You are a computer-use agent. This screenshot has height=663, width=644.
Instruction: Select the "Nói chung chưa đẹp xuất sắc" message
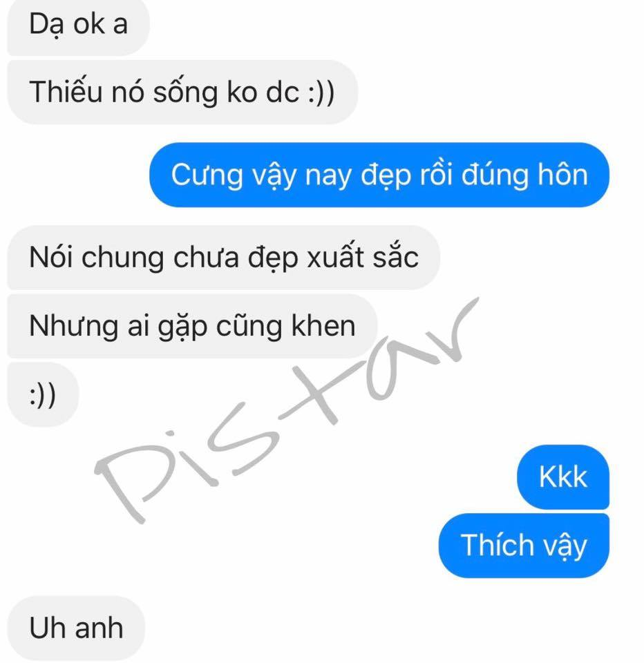pos(224,257)
